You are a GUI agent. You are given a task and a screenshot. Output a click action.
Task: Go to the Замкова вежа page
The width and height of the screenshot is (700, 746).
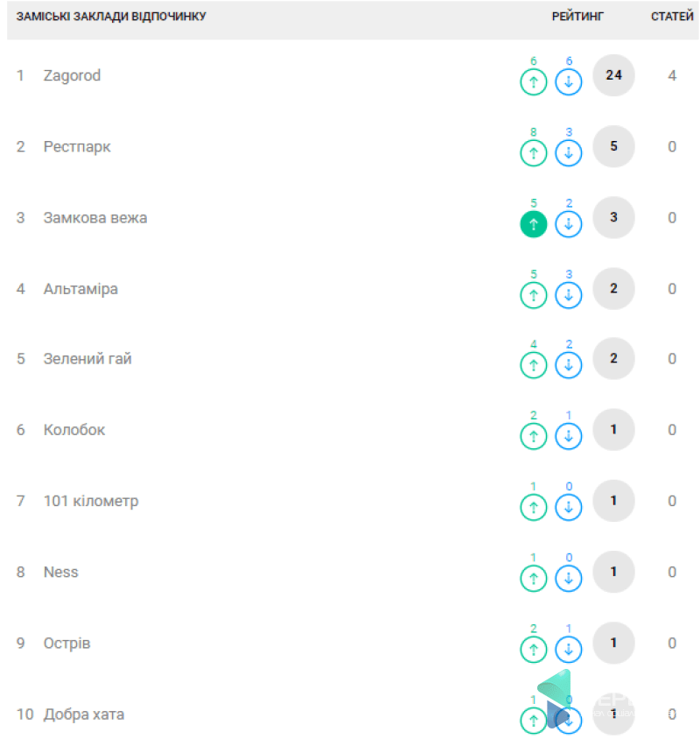point(94,217)
